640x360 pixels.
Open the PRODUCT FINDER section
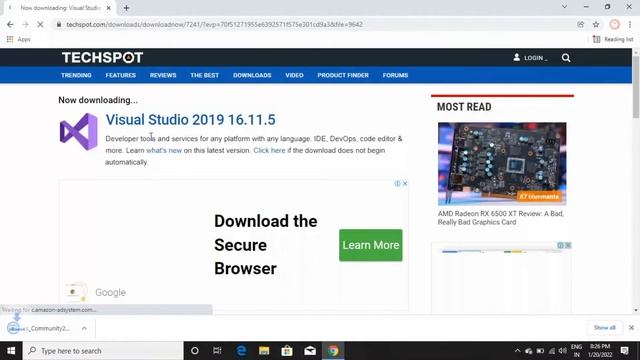point(343,76)
